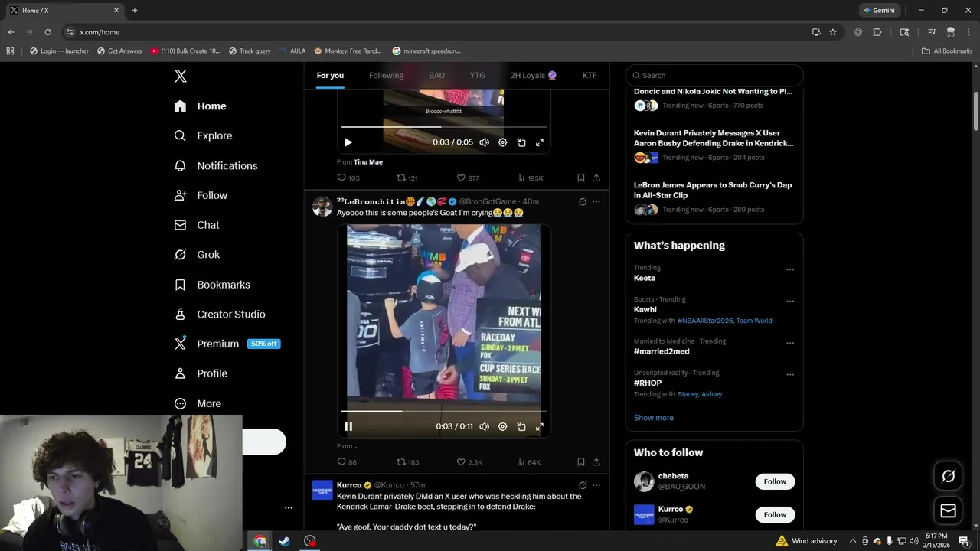Image resolution: width=980 pixels, height=551 pixels.
Task: Switch to the For you tab
Action: (x=330, y=75)
